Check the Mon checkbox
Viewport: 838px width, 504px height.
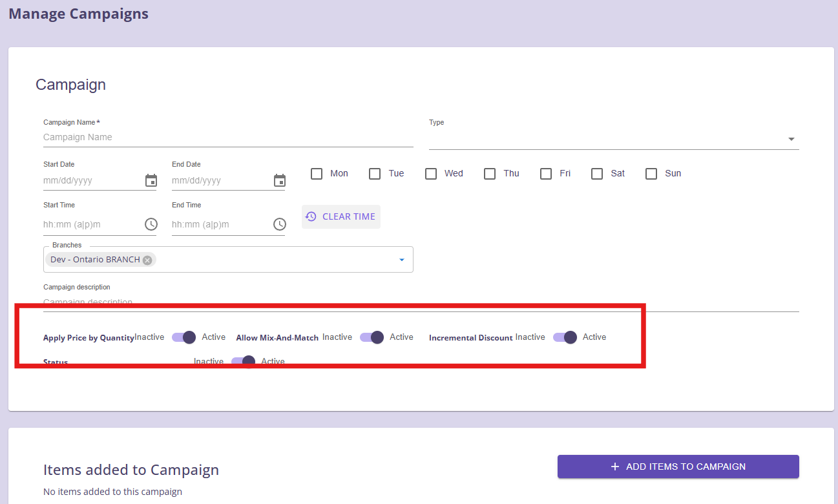[317, 174]
